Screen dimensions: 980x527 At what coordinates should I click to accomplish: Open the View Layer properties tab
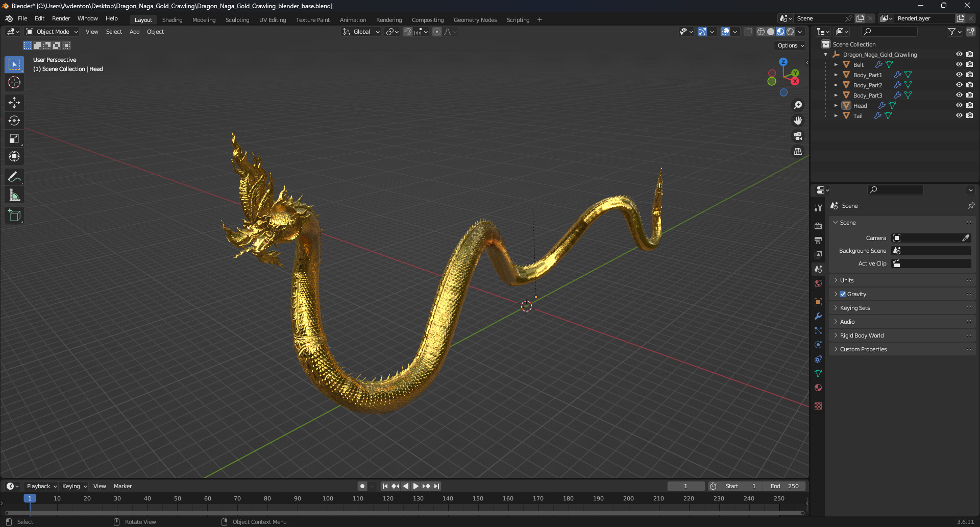point(818,254)
